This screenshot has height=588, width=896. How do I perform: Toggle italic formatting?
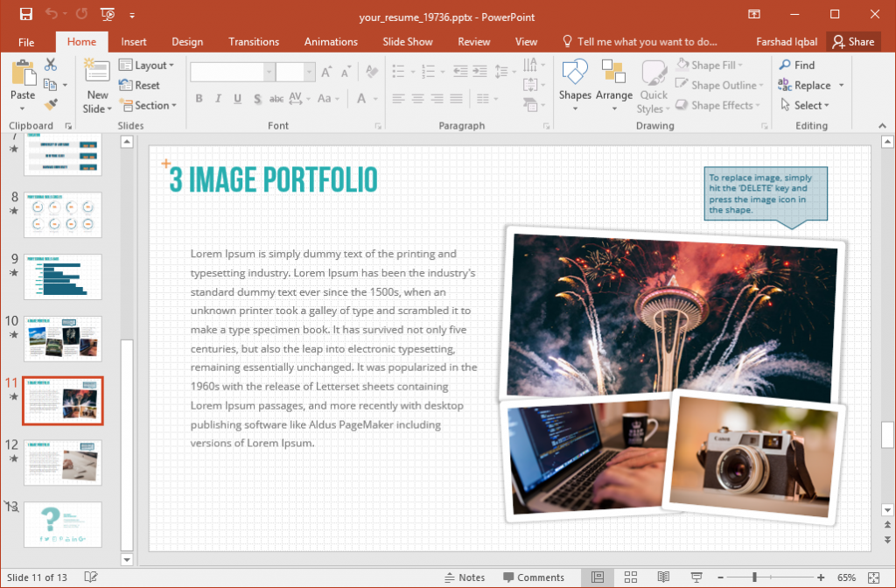point(217,99)
